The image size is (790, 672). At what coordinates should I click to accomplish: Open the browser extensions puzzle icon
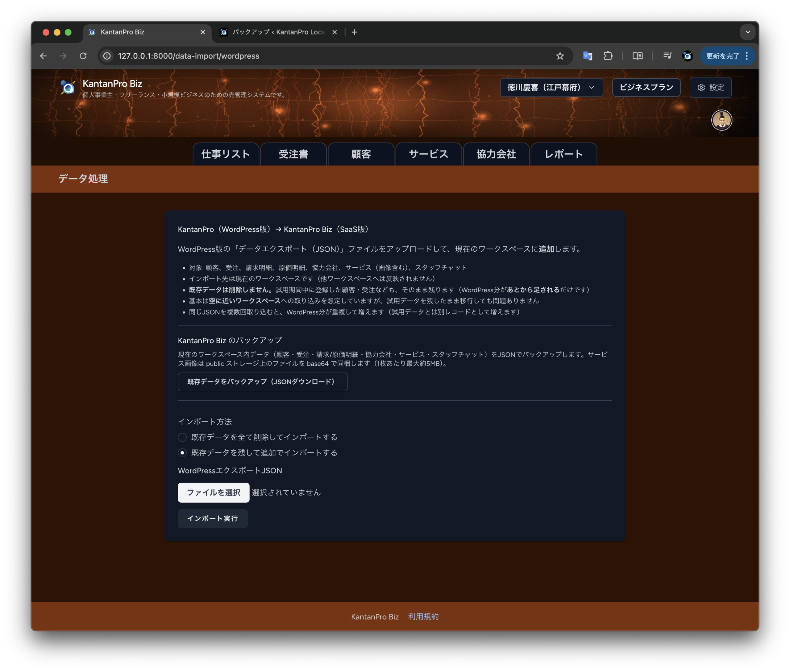pyautogui.click(x=608, y=56)
